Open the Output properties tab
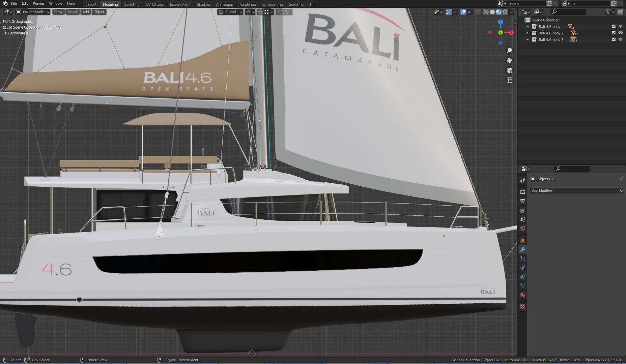Screen dimensions: 626x364 [x=522, y=201]
